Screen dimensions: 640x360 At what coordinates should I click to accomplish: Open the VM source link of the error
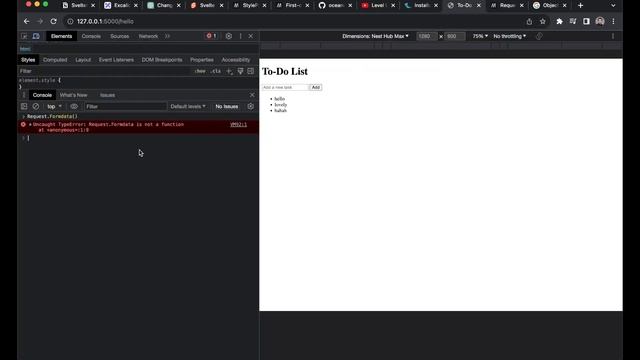(x=238, y=124)
